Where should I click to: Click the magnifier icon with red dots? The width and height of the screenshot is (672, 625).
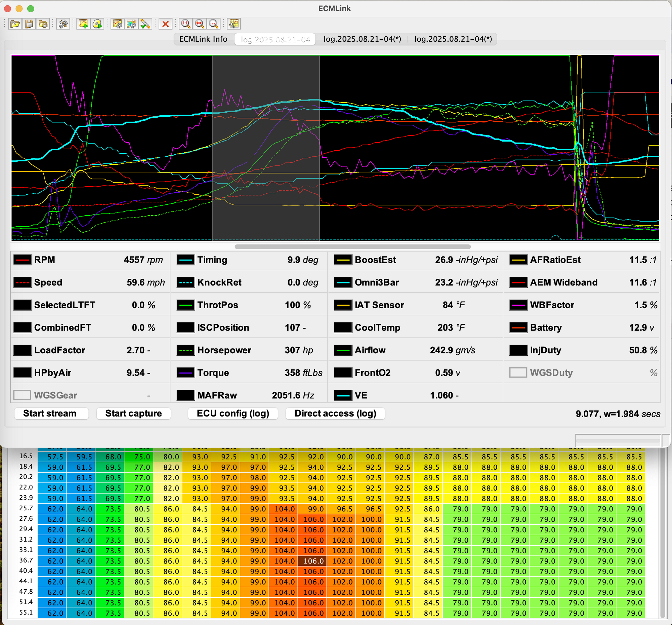pos(214,24)
